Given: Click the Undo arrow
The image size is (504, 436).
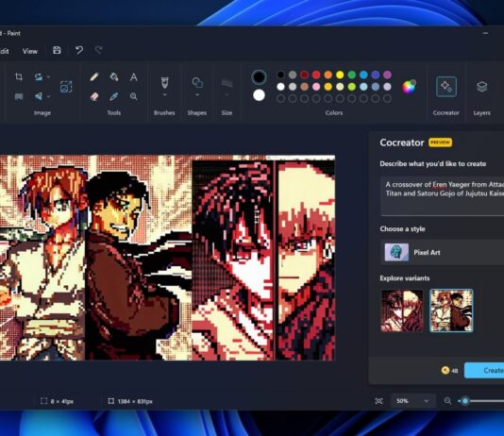Looking at the screenshot, I should click(x=78, y=50).
